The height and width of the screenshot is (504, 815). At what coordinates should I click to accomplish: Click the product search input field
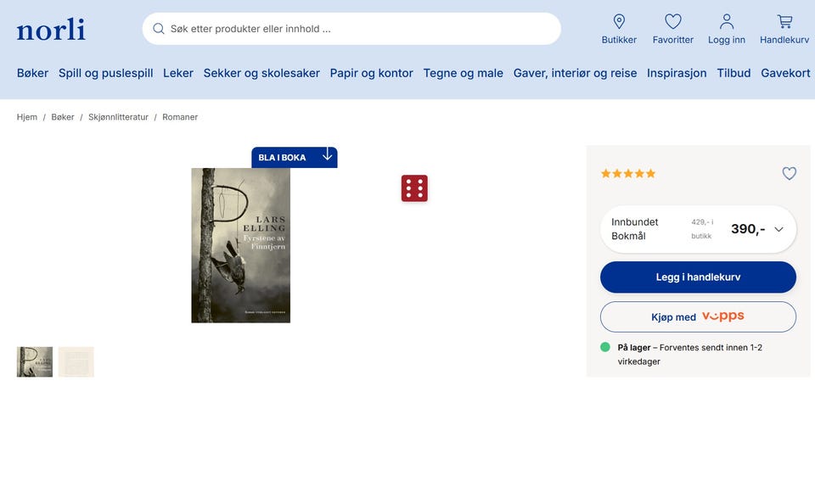point(351,29)
